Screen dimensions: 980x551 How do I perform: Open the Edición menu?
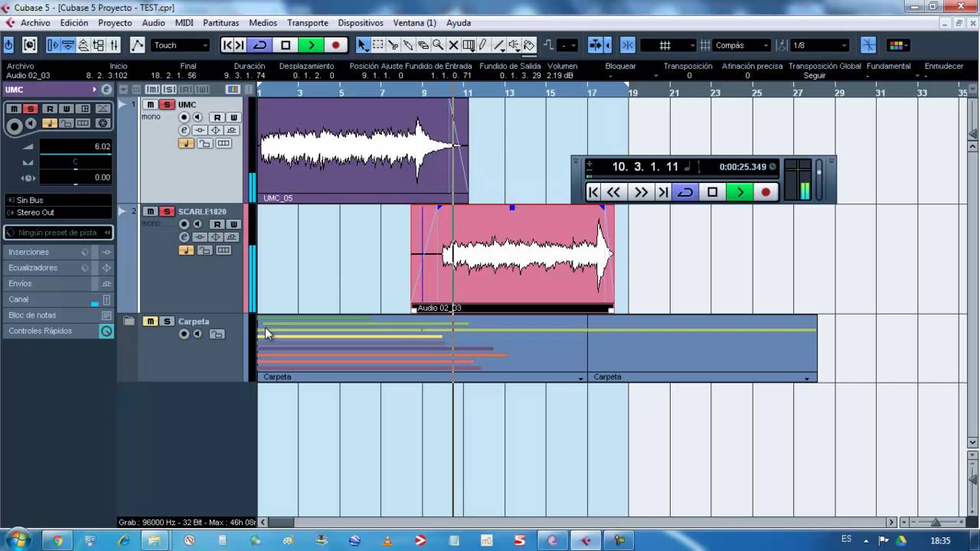(74, 23)
